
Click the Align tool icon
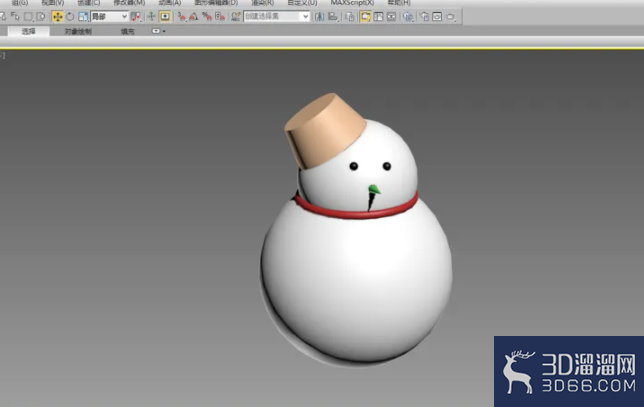333,16
